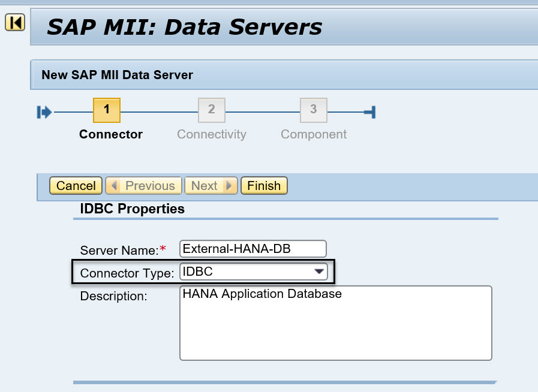This screenshot has width=538, height=392.
Task: Jump to step 2 numbered box
Action: (x=211, y=110)
